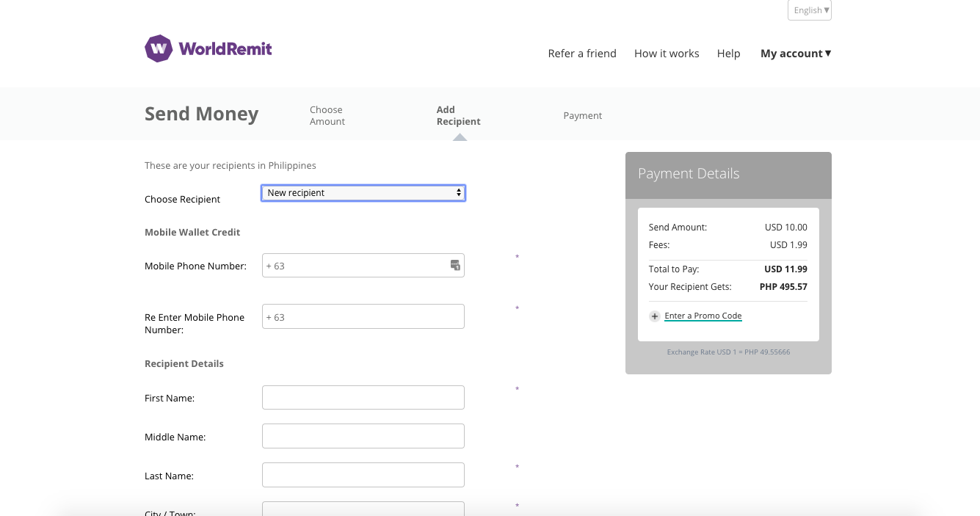Image resolution: width=980 pixels, height=516 pixels.
Task: Open the English language dropdown
Action: coord(810,10)
